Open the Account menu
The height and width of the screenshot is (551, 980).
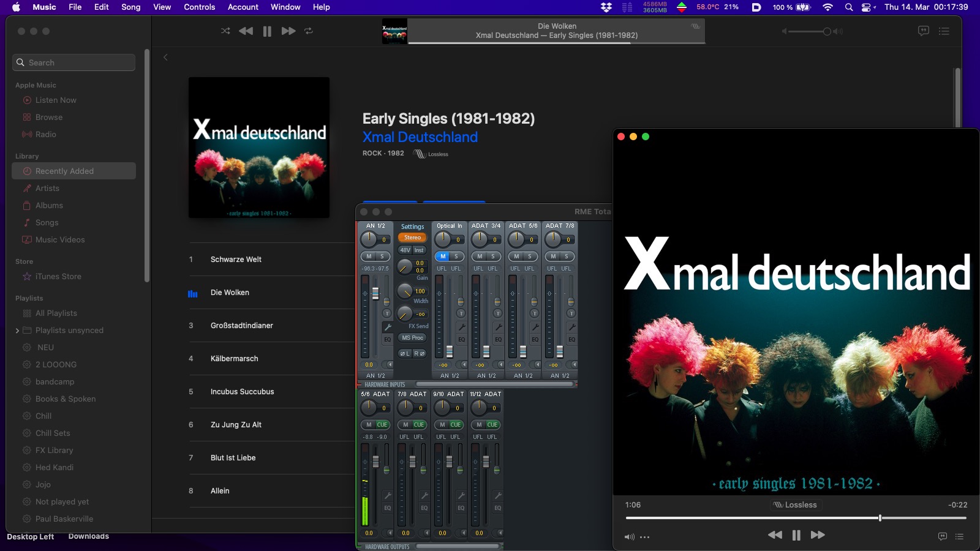pyautogui.click(x=243, y=7)
